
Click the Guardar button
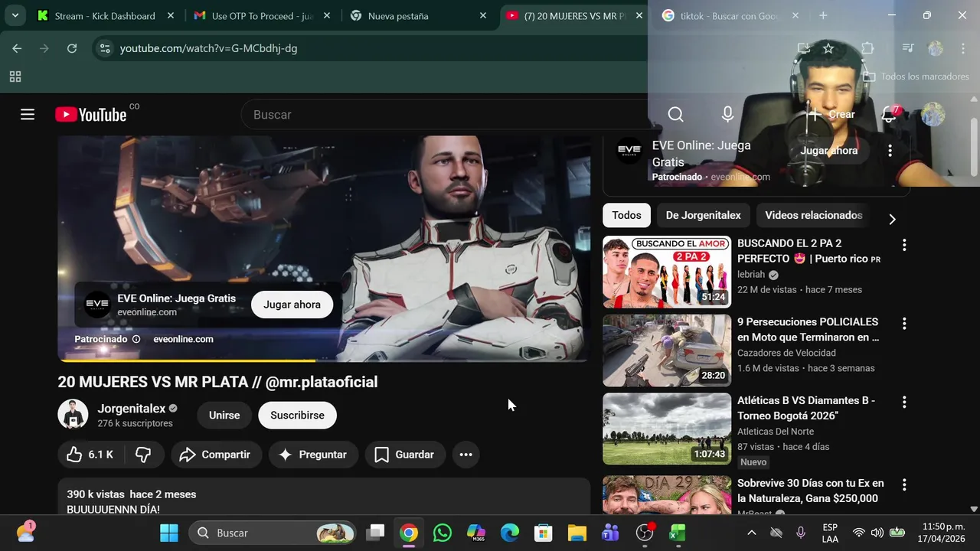tap(404, 455)
